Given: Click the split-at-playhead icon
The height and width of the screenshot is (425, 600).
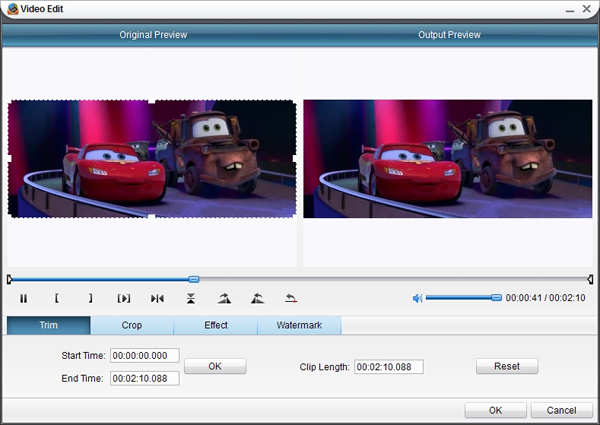Looking at the screenshot, I should coord(157,298).
